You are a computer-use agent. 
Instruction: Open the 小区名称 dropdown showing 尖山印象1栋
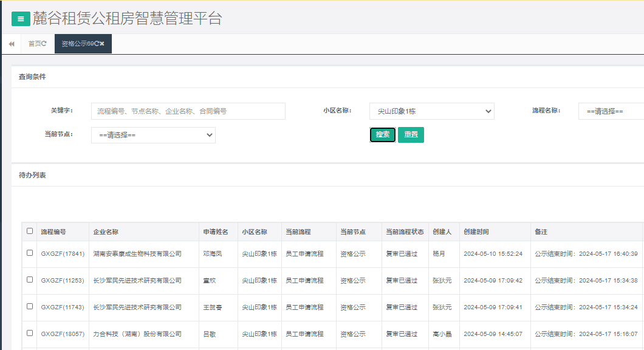click(431, 111)
